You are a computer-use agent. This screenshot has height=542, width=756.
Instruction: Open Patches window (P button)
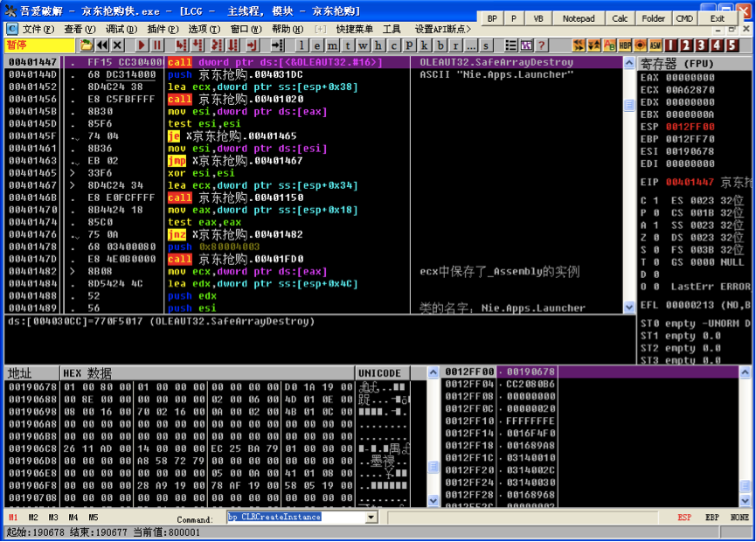pyautogui.click(x=409, y=45)
